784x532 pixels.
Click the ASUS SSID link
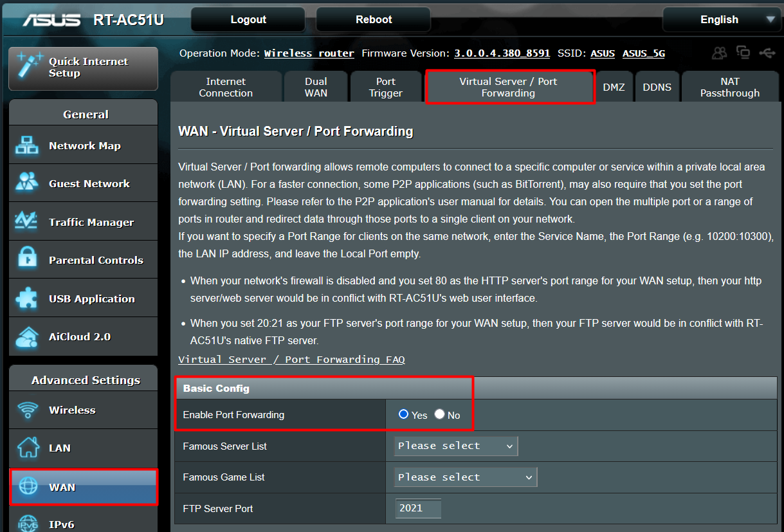click(603, 53)
